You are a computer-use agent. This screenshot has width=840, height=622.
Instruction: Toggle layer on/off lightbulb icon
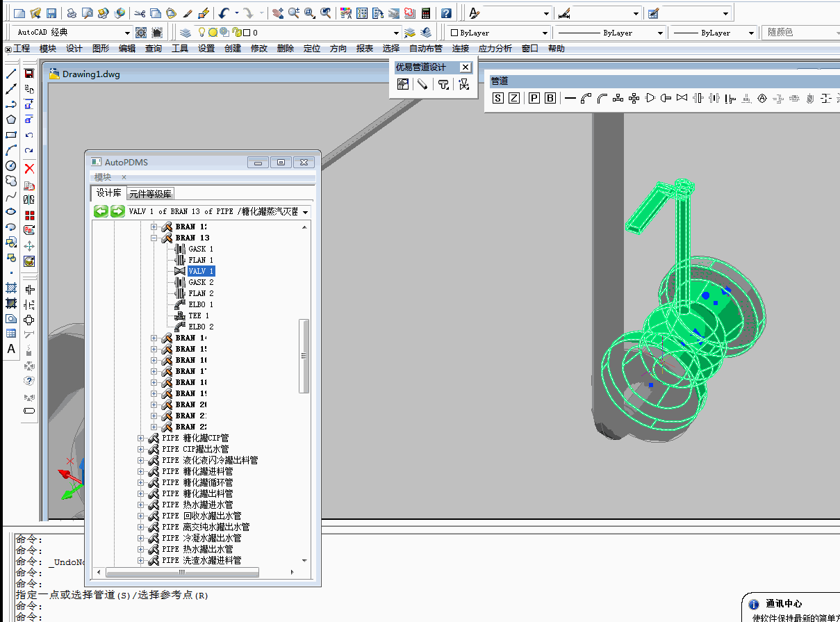coord(202,33)
